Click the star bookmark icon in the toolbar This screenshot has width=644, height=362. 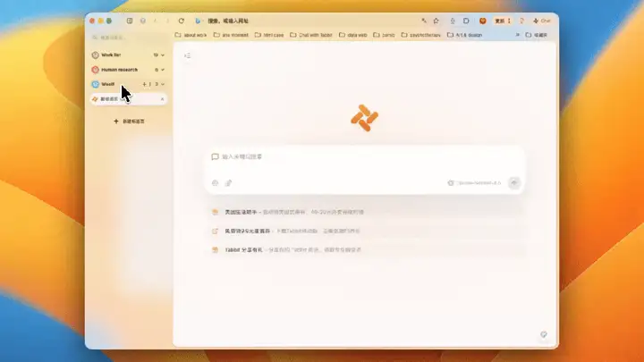[436, 21]
